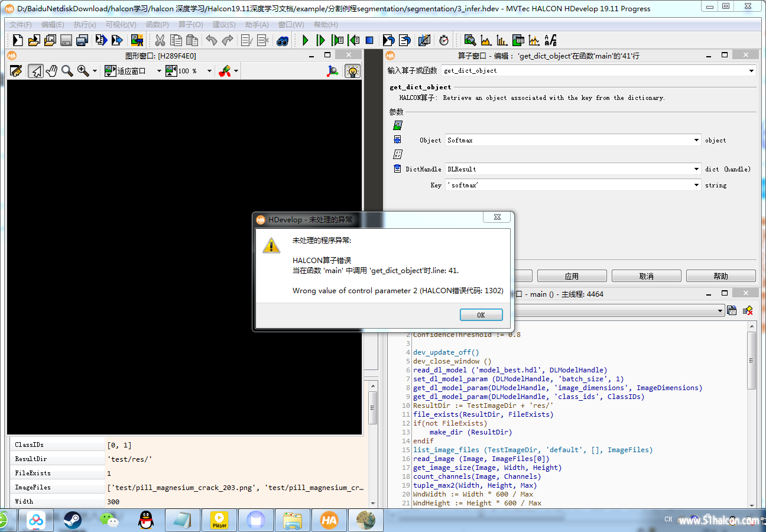
Task: Open the 帮助(H) menu
Action: pos(326,25)
